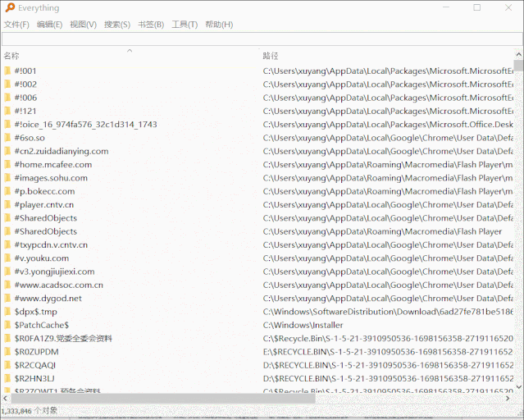This screenshot has height=420, width=524.
Task: Click folder icon next to $R0FA1Z9 entry
Action: tap(7, 339)
